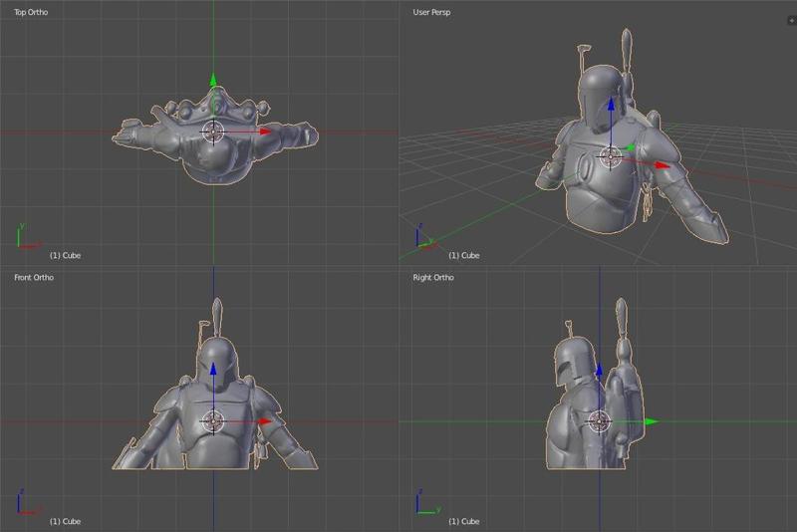The image size is (797, 532).
Task: Click the 'Front Ortho' view label
Action: tap(34, 277)
